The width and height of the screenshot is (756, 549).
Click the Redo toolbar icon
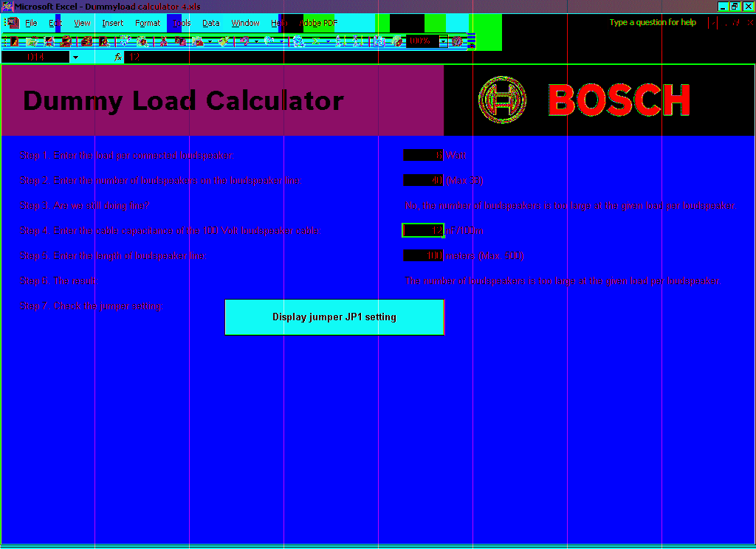click(269, 41)
